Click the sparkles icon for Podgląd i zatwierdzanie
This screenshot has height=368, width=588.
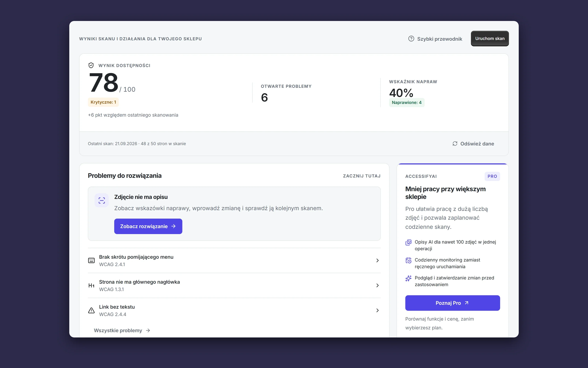point(408,278)
